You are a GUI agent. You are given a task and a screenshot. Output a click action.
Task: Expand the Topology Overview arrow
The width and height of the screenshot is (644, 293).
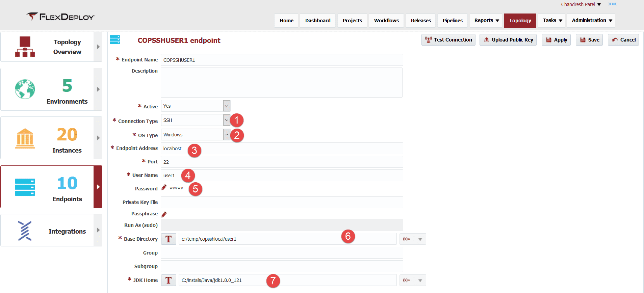pyautogui.click(x=98, y=47)
